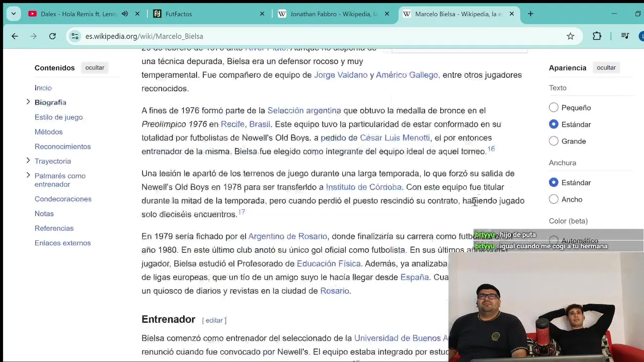644x362 pixels.
Task: Open site information icon in address bar
Action: click(x=75, y=36)
